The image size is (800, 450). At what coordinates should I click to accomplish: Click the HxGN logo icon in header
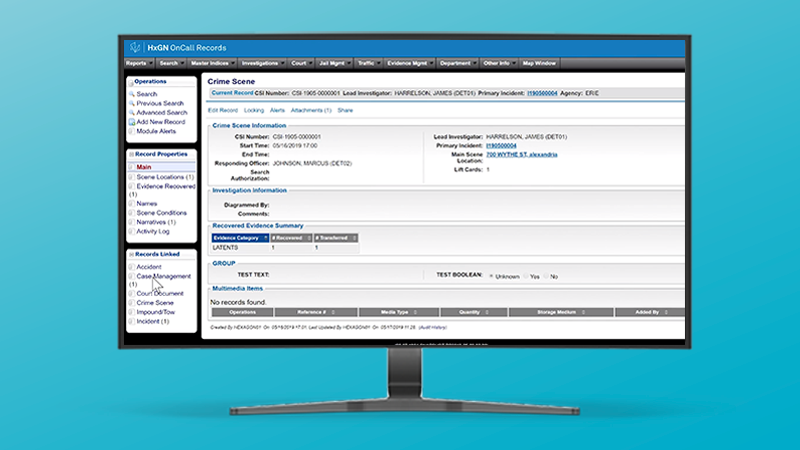click(135, 47)
